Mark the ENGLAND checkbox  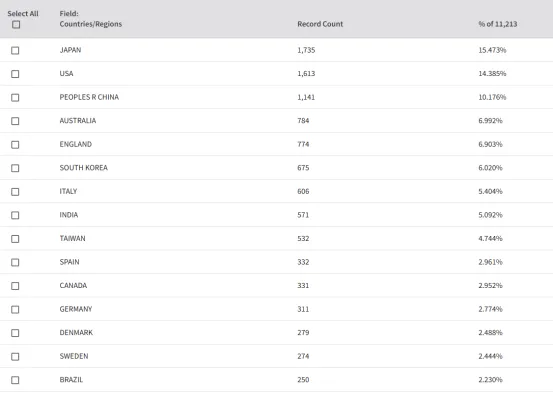point(15,145)
